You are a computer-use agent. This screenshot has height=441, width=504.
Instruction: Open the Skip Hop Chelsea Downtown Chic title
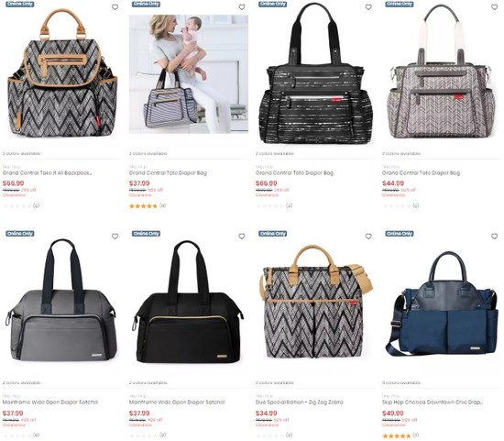point(433,402)
